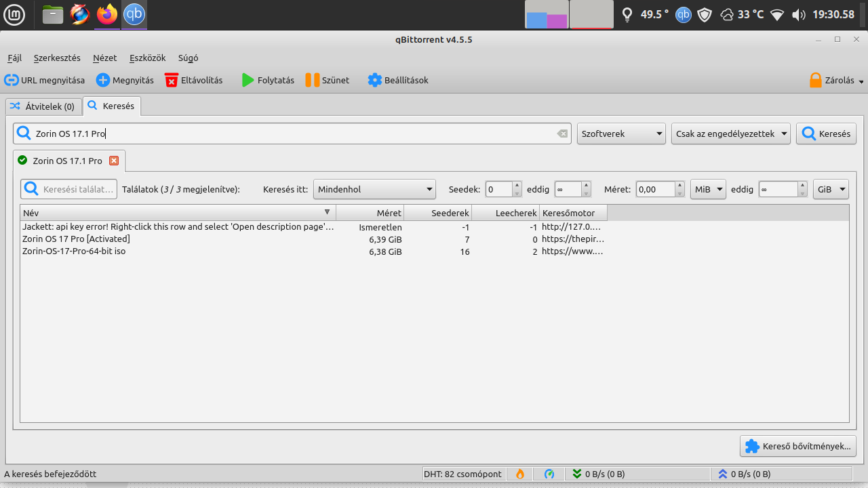
Task: Switch to the Átvitelek (0) tab
Action: pyautogui.click(x=43, y=106)
